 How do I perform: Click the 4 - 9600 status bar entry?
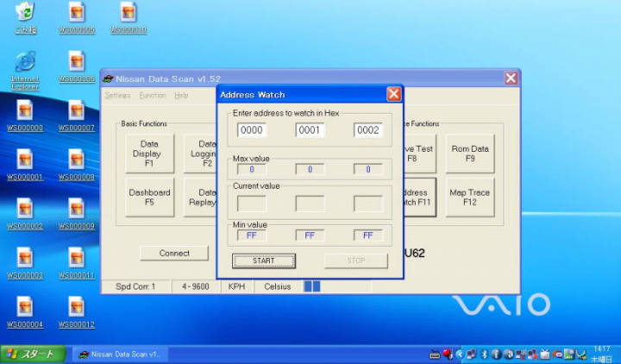(196, 286)
